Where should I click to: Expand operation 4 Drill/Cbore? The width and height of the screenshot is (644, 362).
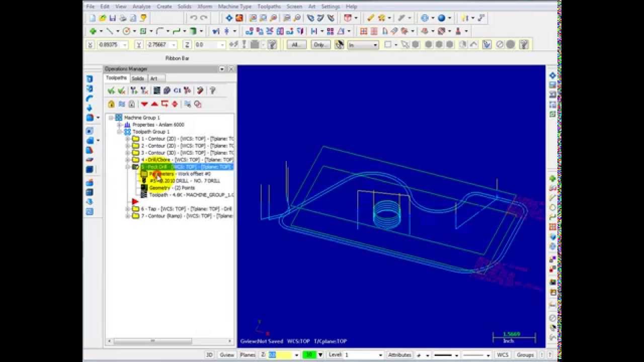pos(128,160)
